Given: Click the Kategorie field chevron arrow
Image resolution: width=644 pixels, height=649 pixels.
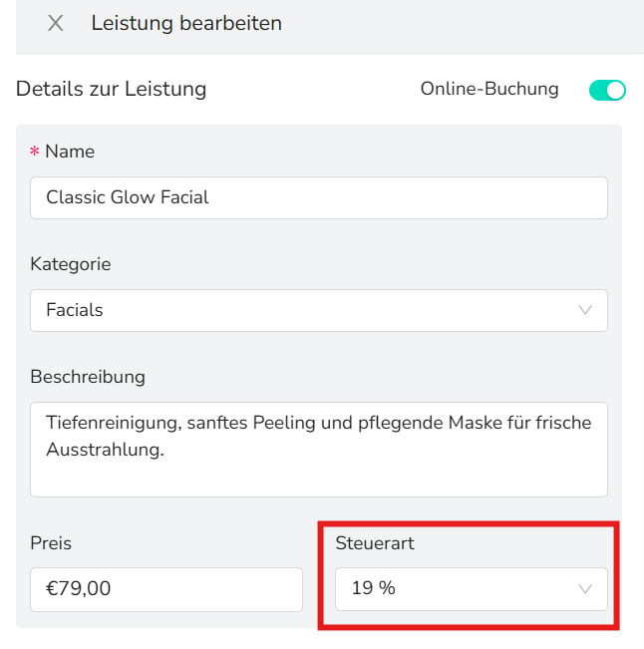Looking at the screenshot, I should 585,310.
